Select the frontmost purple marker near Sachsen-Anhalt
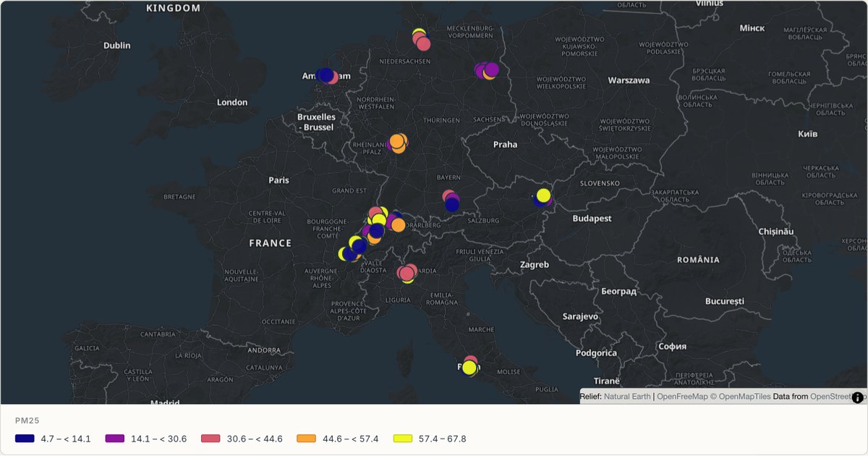Screen dimensions: 868x456 click(492, 69)
